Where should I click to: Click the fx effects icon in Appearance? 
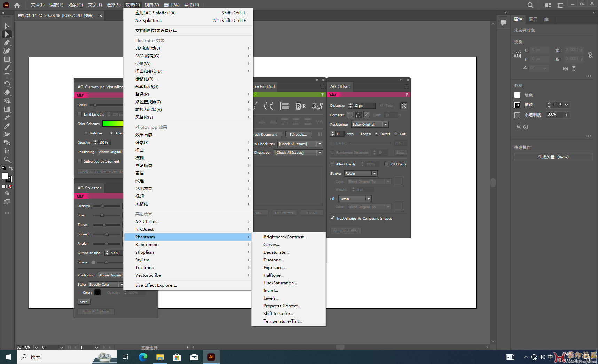[519, 127]
